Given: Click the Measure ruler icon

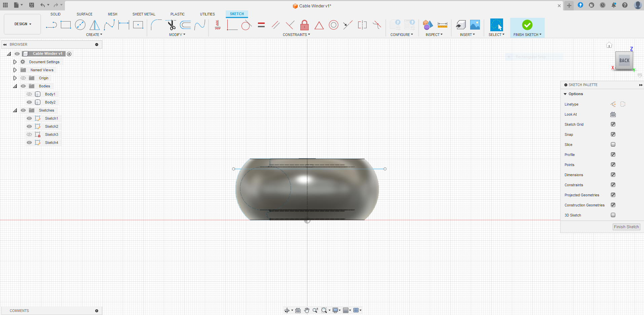Looking at the screenshot, I should tap(443, 25).
